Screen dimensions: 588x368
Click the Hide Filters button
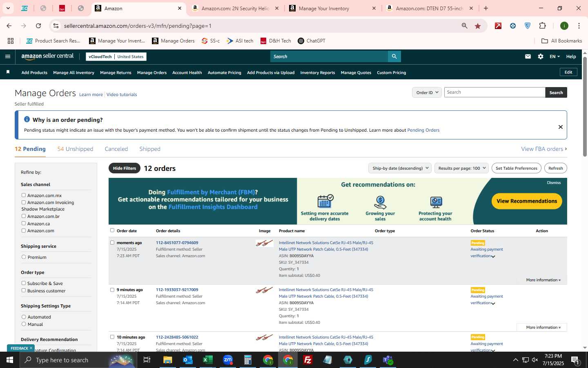pos(125,168)
